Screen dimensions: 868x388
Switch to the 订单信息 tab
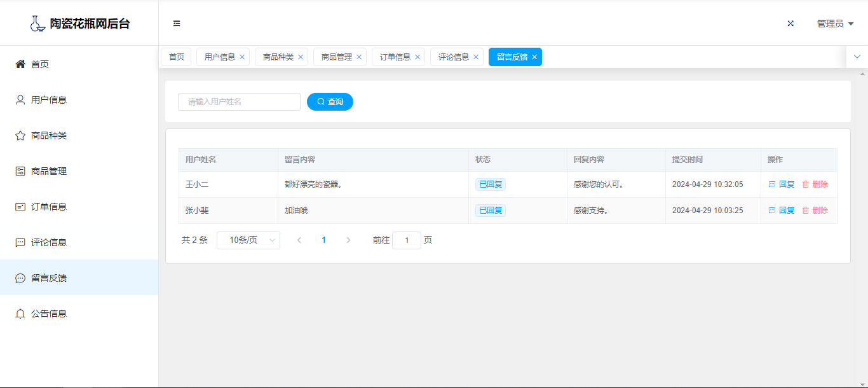point(395,57)
